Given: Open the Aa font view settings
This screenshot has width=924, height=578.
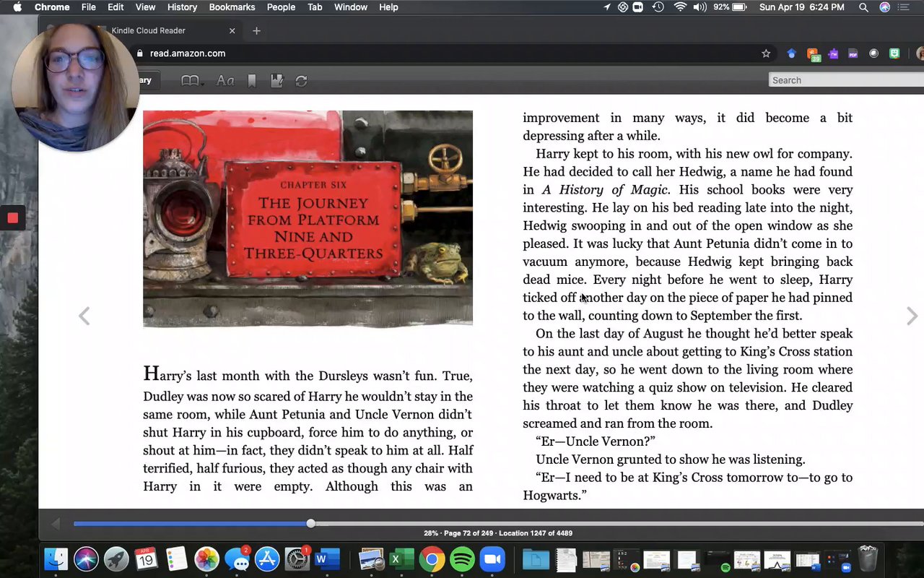Looking at the screenshot, I should [225, 81].
